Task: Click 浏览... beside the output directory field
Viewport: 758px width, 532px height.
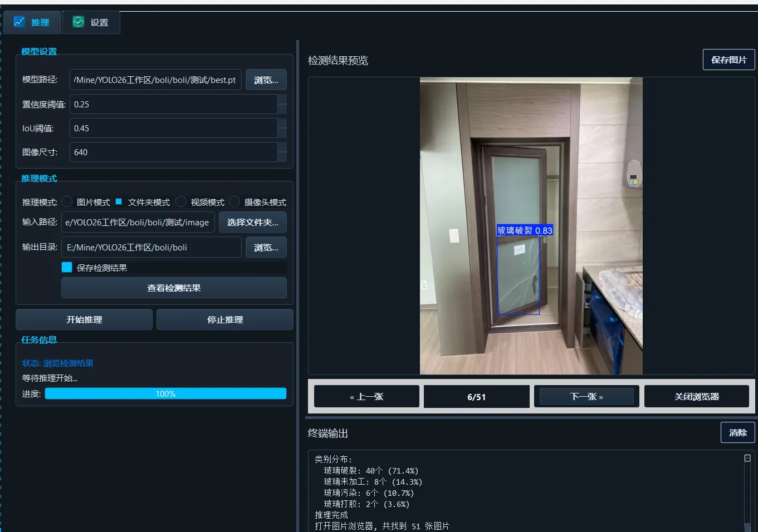Action: click(266, 247)
